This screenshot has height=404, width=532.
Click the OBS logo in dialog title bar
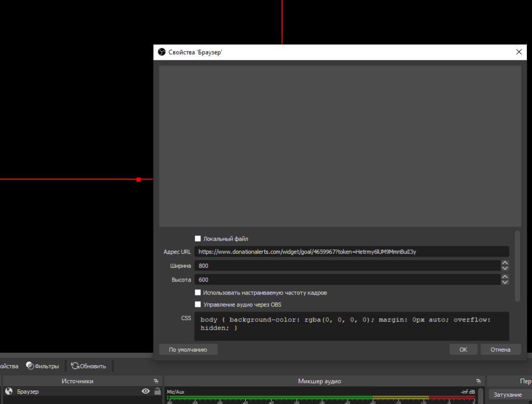click(162, 52)
